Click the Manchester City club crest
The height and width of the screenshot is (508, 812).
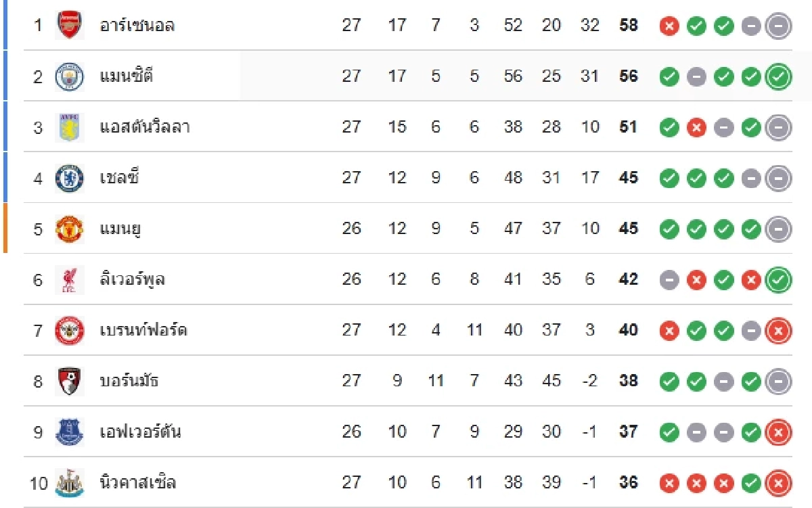(69, 76)
